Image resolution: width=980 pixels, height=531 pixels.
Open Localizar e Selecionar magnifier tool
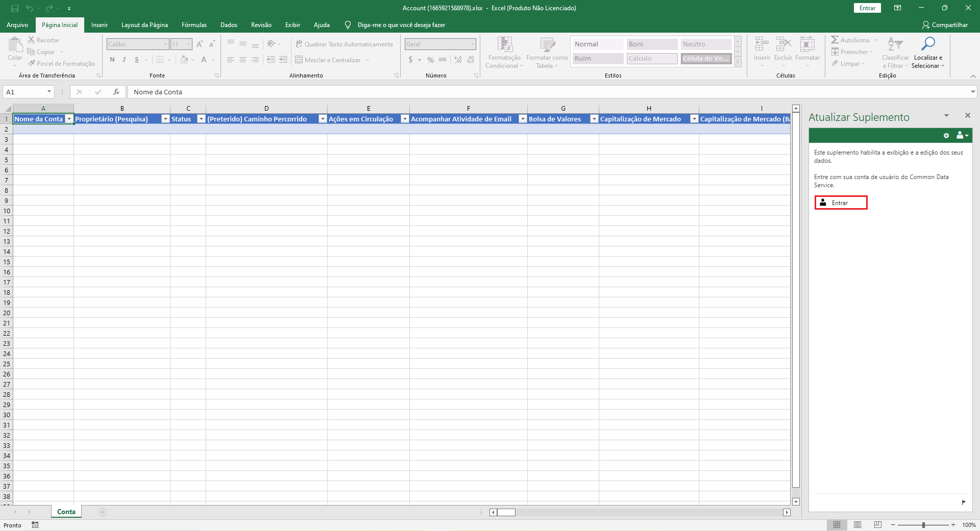point(927,45)
